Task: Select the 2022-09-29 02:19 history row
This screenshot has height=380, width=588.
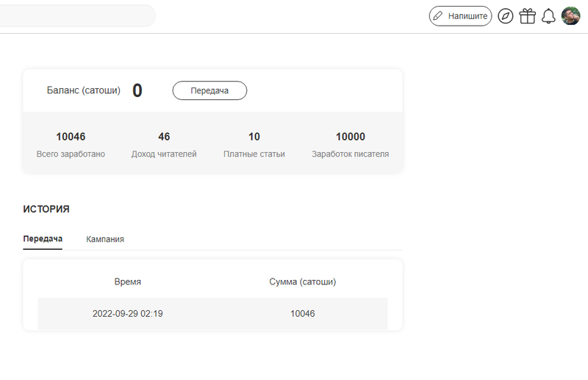Action: (x=212, y=314)
